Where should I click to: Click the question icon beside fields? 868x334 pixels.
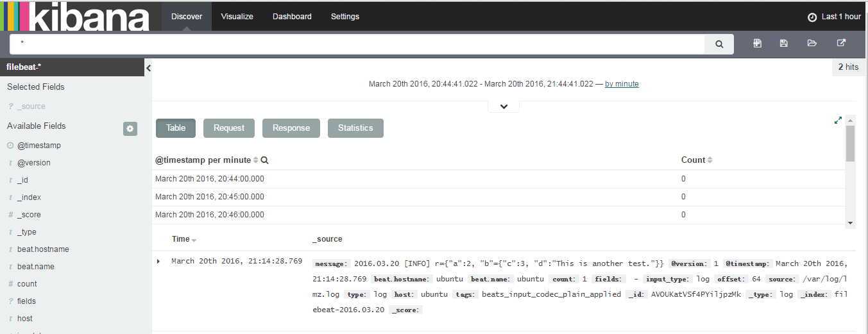pos(10,301)
